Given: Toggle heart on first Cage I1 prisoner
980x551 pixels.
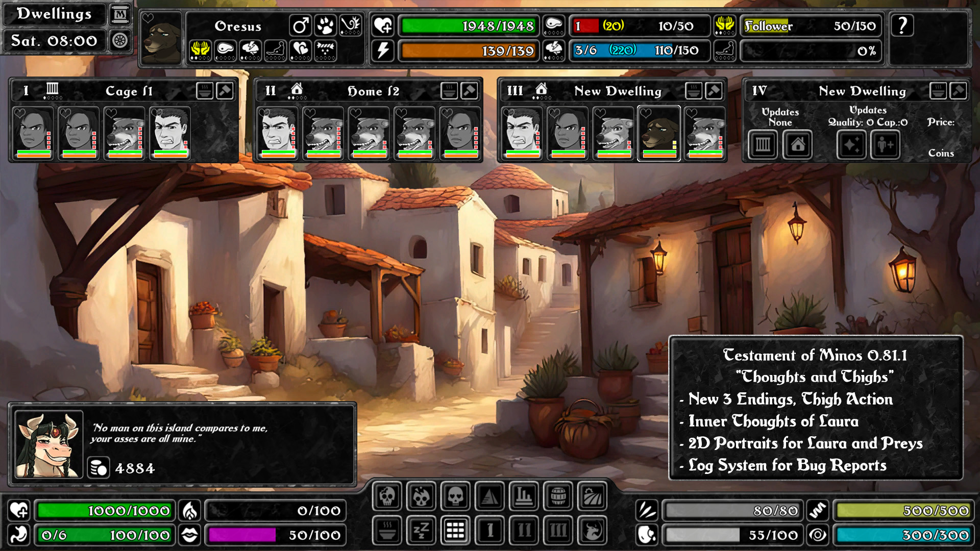Looking at the screenshot, I should [x=20, y=113].
